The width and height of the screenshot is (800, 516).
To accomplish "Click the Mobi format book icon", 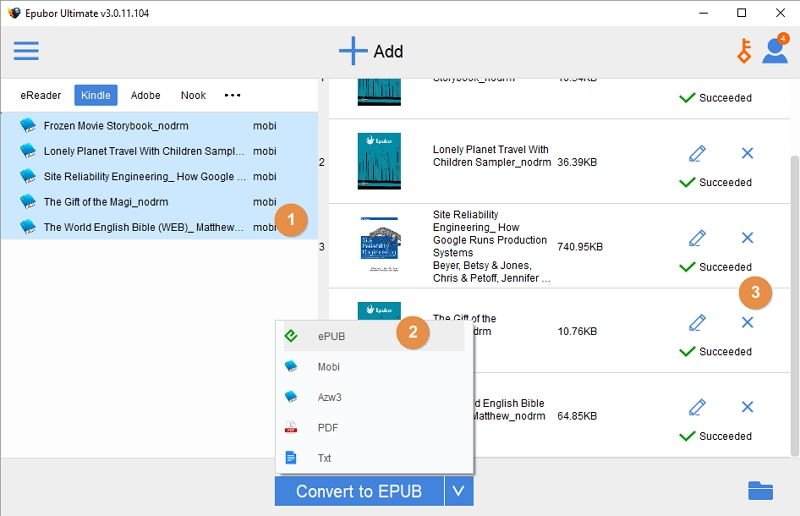I will click(x=291, y=366).
